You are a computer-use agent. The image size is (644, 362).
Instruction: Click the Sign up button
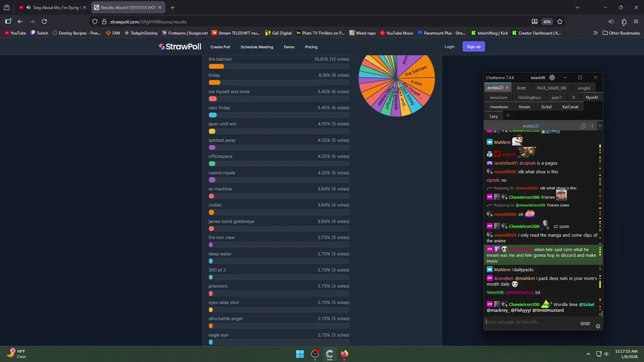tap(473, 47)
